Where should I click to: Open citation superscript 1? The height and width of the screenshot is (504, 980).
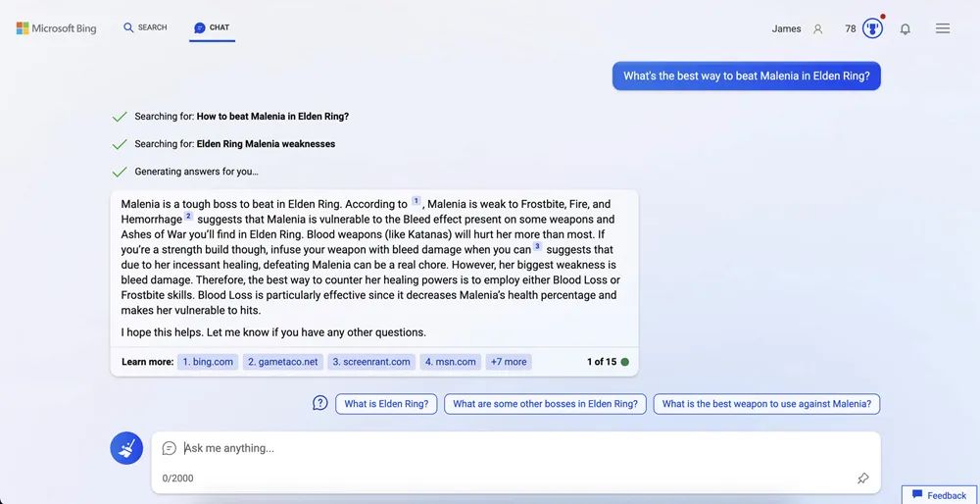tap(416, 201)
